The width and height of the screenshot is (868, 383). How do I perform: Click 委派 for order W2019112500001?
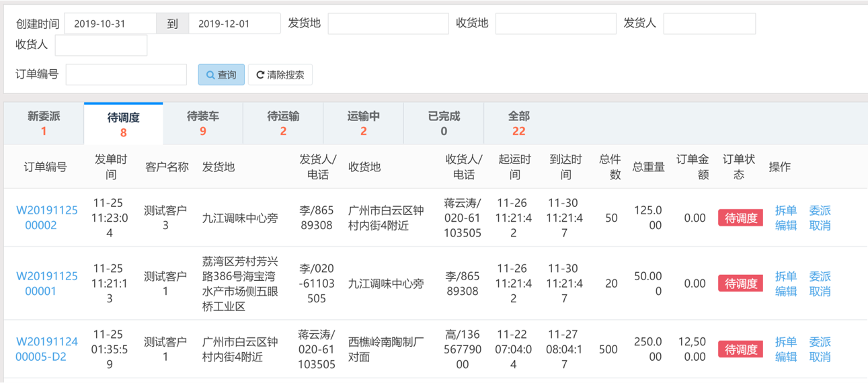click(x=820, y=276)
